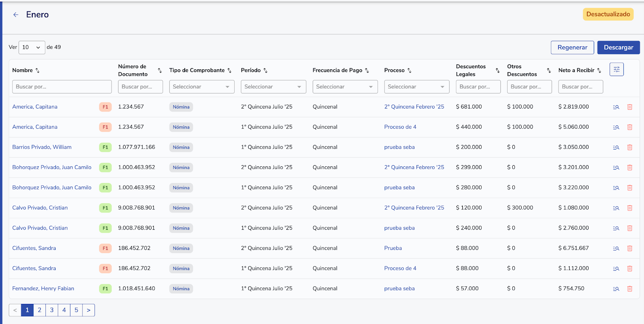
Task: Go to next page with > arrow
Action: tap(89, 310)
